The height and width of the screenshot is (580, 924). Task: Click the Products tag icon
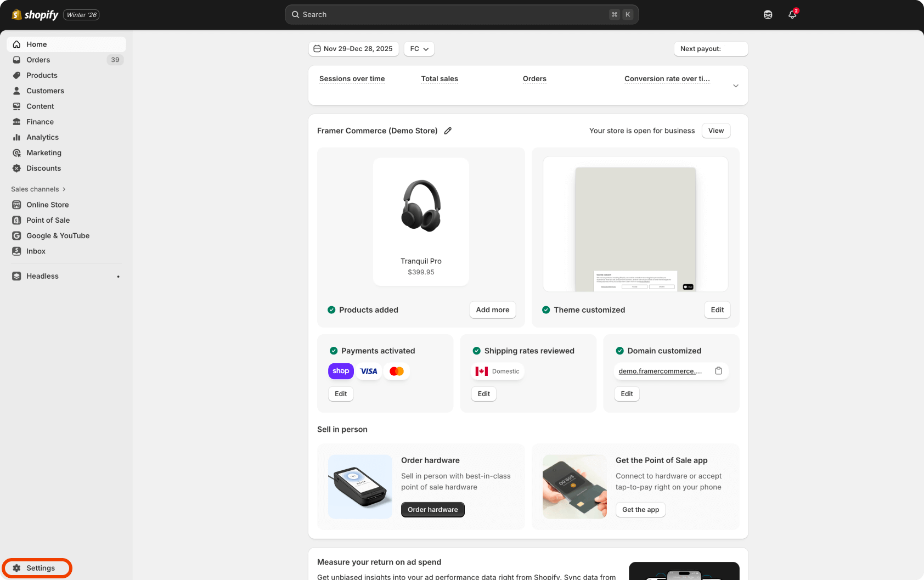tap(17, 75)
